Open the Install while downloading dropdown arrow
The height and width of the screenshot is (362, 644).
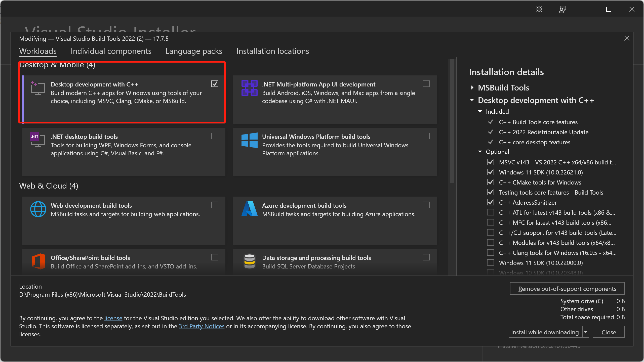(586, 332)
